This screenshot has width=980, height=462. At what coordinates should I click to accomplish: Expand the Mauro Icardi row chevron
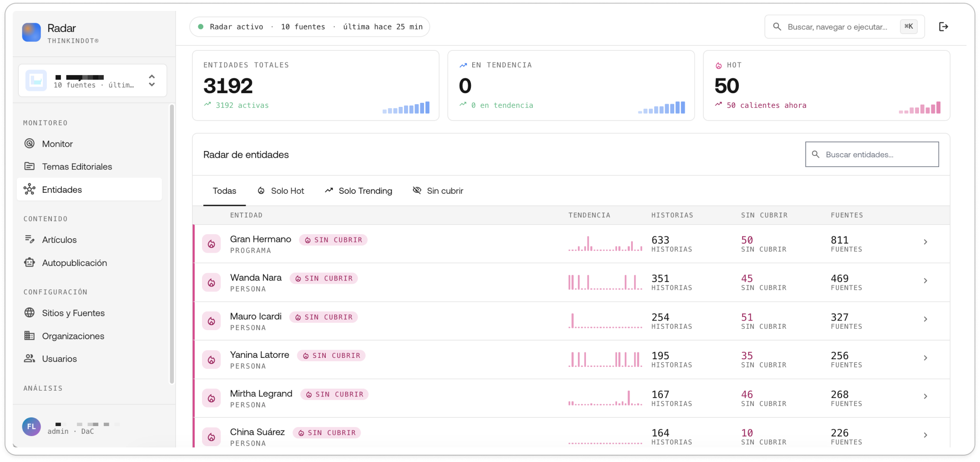coord(925,319)
